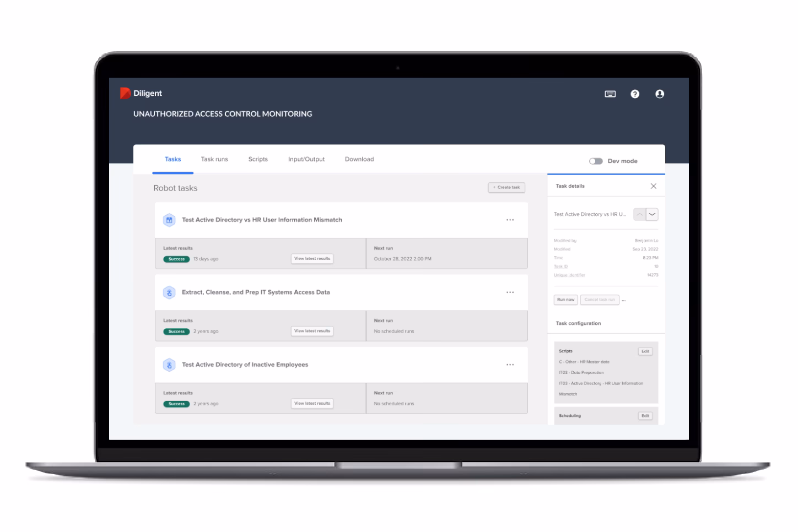Viewport: 798px width, 532px height.
Task: View latest results for Inactive Employees task
Action: pos(312,404)
